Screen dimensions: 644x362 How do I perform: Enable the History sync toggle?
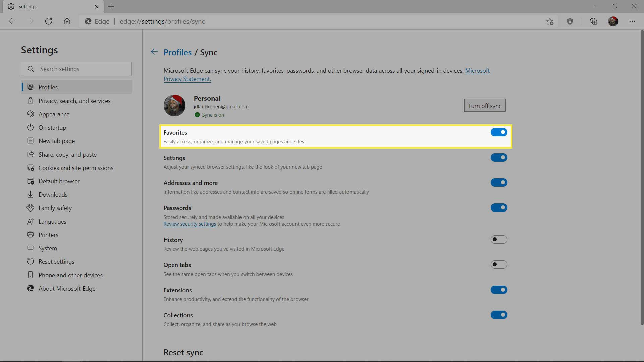click(x=499, y=239)
